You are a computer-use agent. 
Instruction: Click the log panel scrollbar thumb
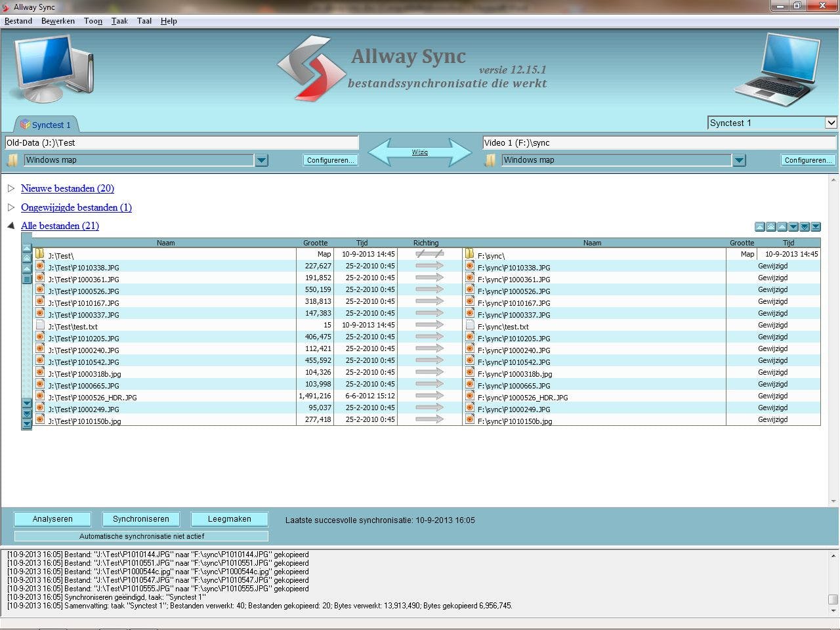click(x=833, y=599)
